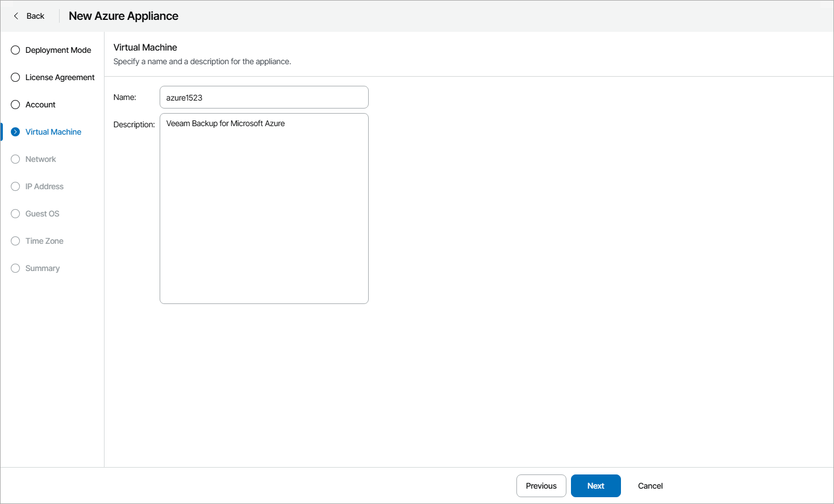Click the License Agreement step circle icon
The height and width of the screenshot is (504, 834).
click(x=15, y=77)
